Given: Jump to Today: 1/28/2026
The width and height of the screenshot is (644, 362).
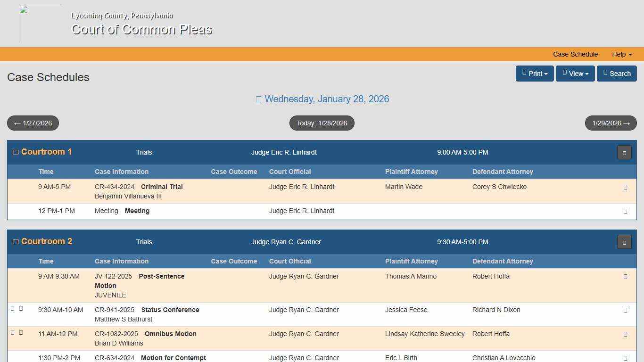Looking at the screenshot, I should pos(322,123).
